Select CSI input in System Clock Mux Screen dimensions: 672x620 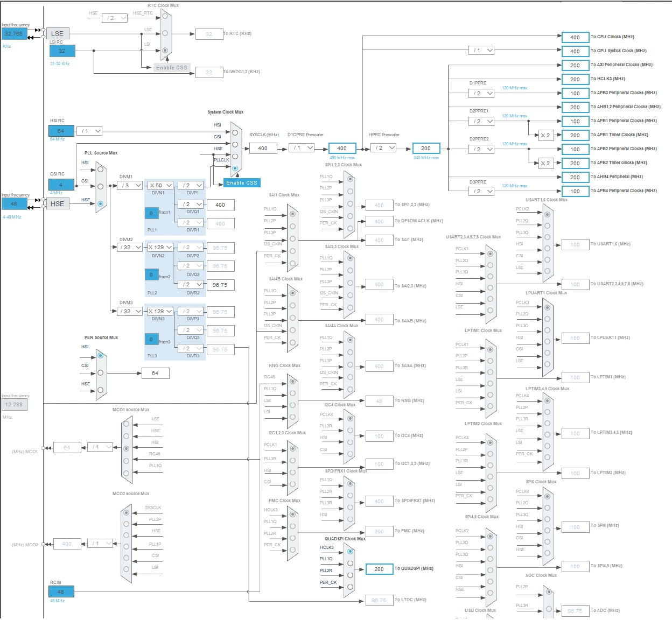tap(235, 144)
